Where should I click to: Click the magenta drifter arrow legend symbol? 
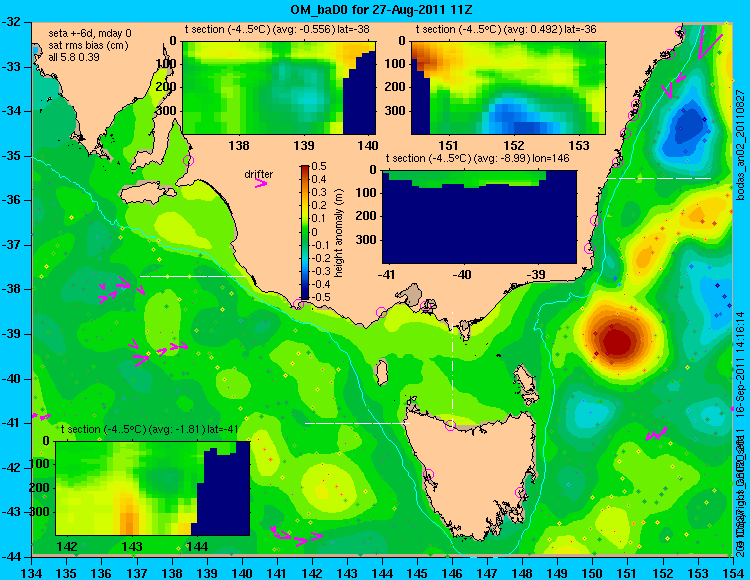tap(261, 183)
